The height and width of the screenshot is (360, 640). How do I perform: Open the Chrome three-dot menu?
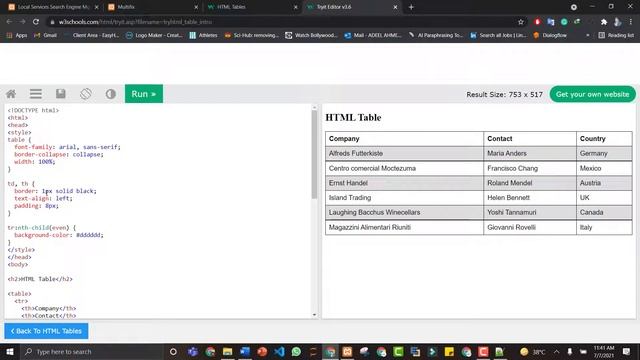(x=631, y=22)
